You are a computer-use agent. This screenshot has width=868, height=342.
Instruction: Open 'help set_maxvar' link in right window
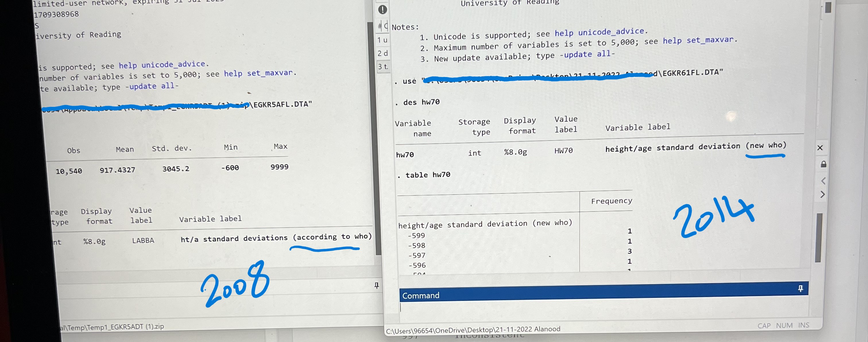698,41
